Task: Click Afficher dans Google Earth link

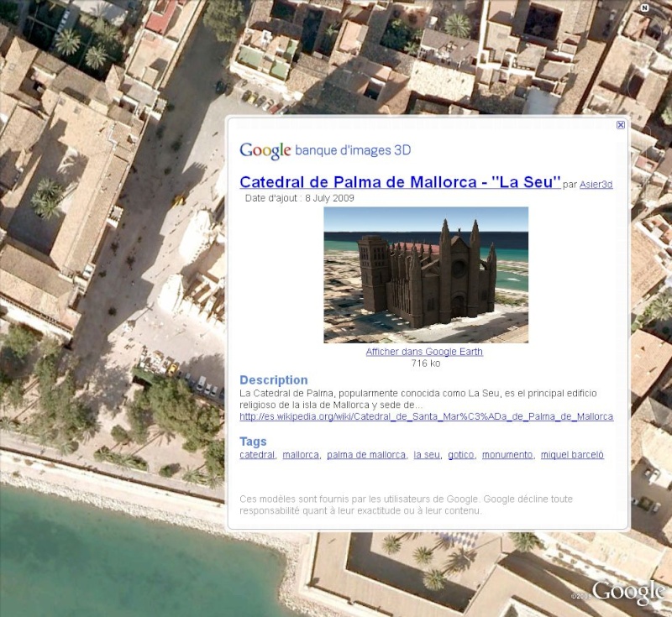Action: click(x=424, y=352)
